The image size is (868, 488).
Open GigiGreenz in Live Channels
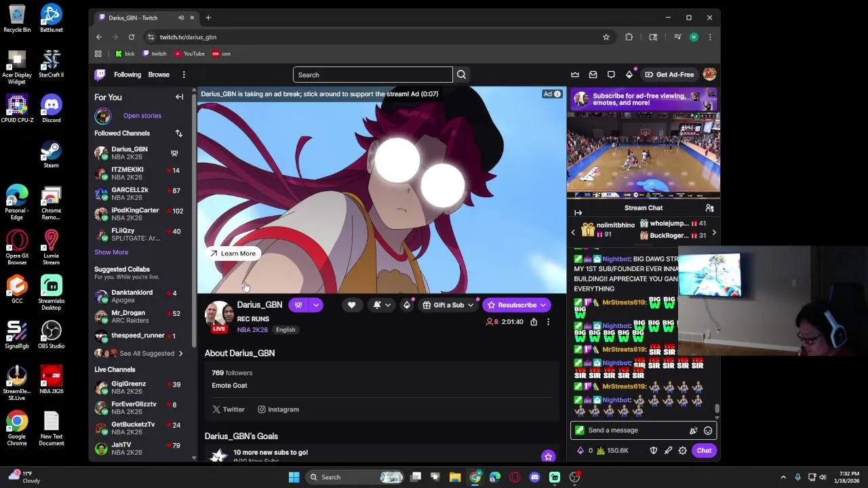[142, 388]
